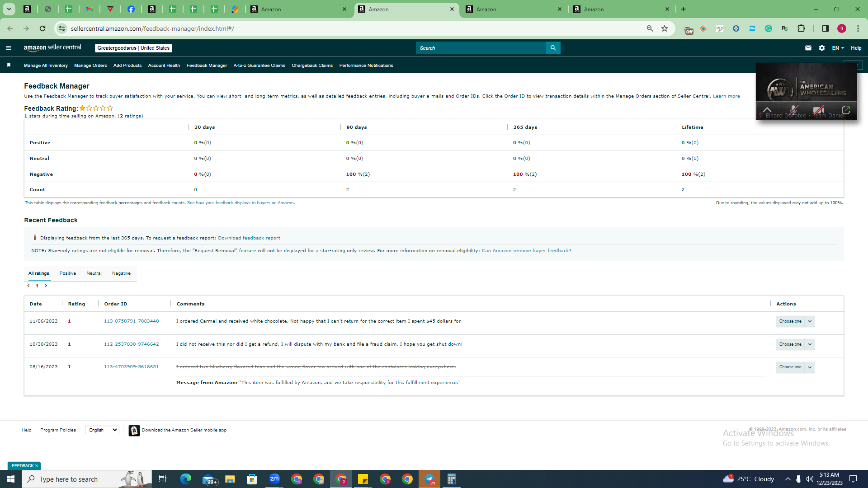Screen dimensions: 868x488
Task: Expand the Zoom overlay chevron
Action: (x=767, y=110)
